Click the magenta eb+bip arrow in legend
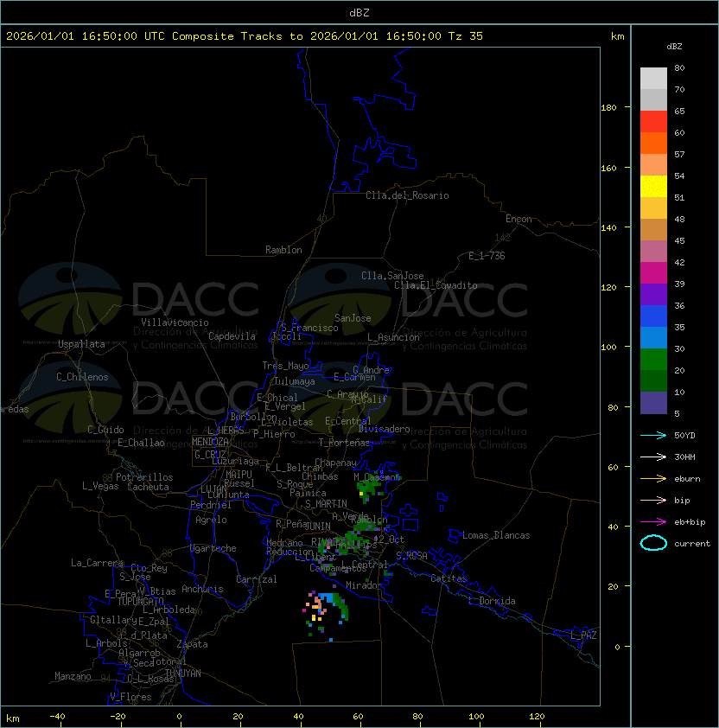Screen dimensions: 719x728 pos(653,522)
